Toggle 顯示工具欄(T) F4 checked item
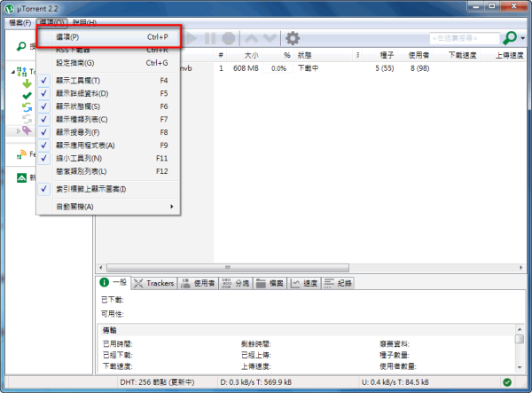 pyautogui.click(x=108, y=81)
